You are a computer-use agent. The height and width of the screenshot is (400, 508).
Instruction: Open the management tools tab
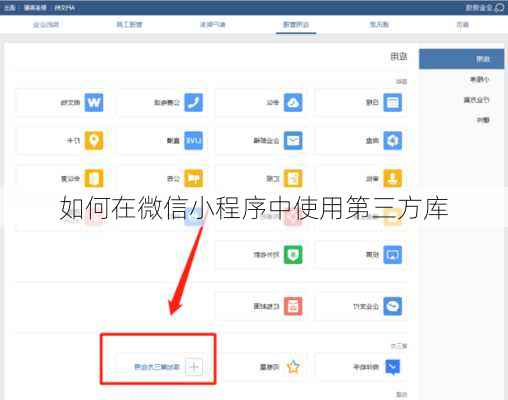(129, 24)
